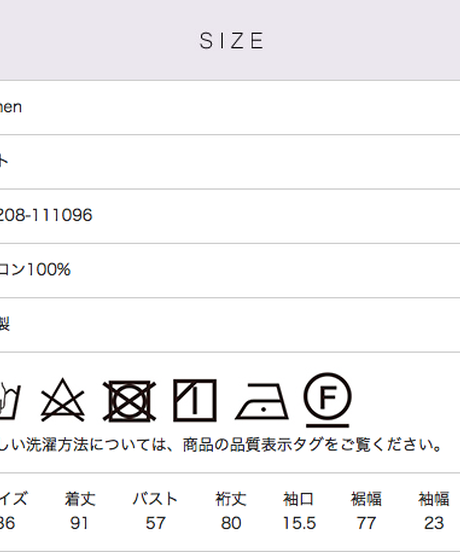Viewport: 460px width, 552px height.
Task: Click the バスト value 57
Action: 155,523
